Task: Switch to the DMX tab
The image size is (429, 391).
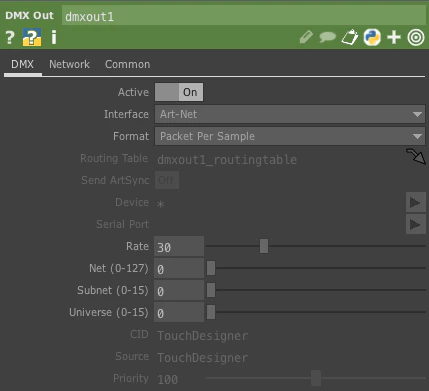Action: click(23, 64)
